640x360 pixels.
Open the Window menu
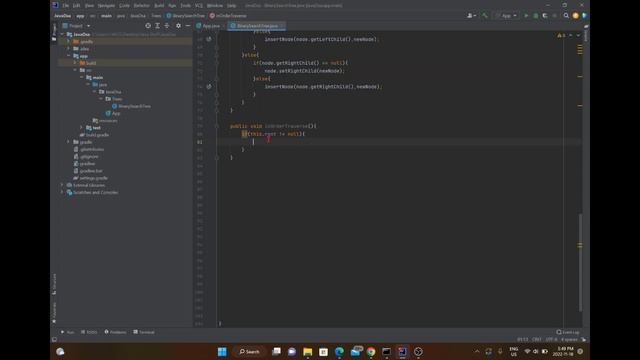(215, 6)
